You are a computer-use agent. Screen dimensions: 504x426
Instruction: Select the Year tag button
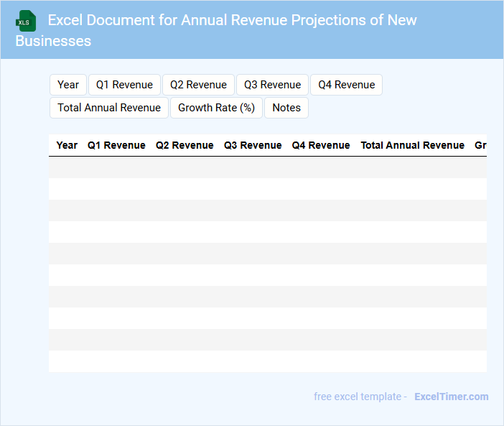(68, 85)
